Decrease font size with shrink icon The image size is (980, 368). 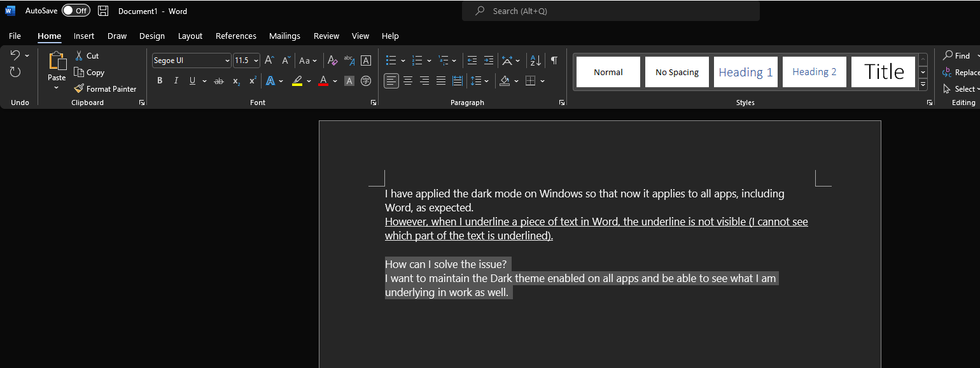coord(286,60)
